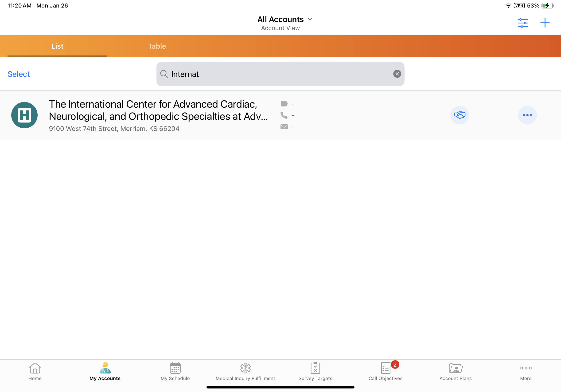
Task: Tap the plus icon to add account
Action: pyautogui.click(x=545, y=23)
